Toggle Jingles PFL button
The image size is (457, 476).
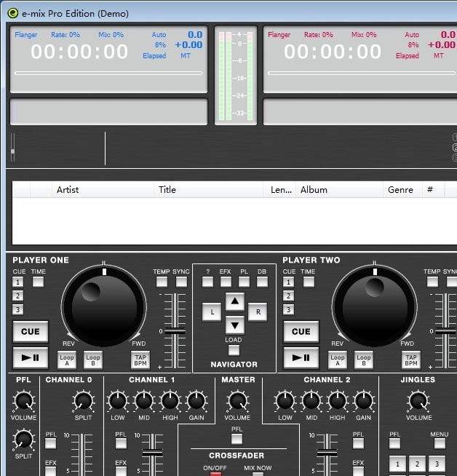[x=395, y=443]
